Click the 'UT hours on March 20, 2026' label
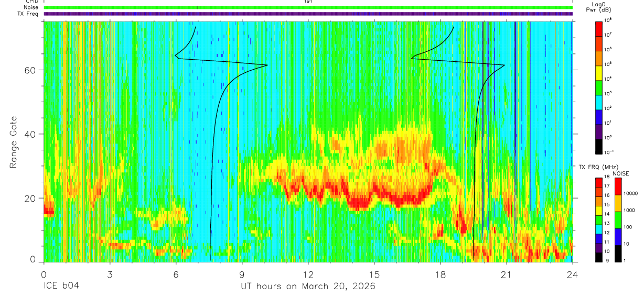The width and height of the screenshot is (644, 297). click(x=308, y=287)
